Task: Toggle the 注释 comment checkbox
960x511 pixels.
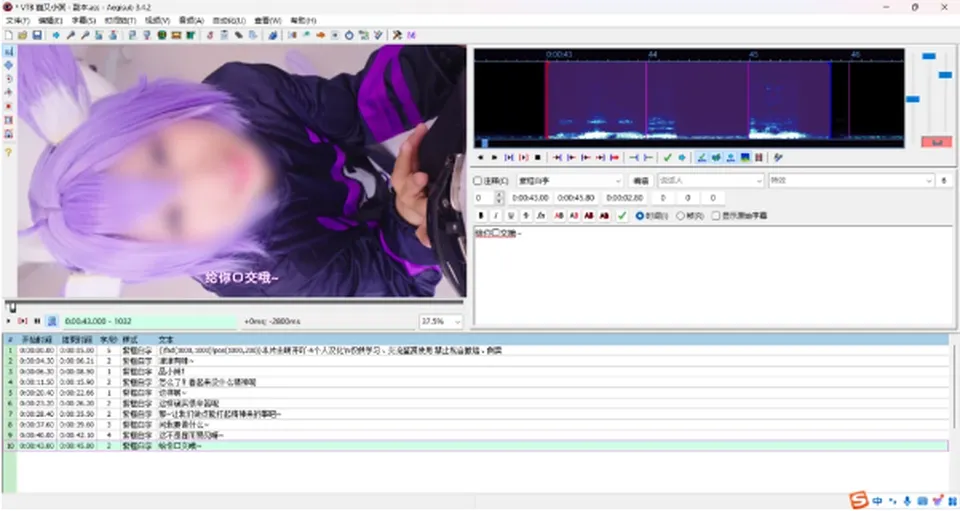Action: coord(478,181)
